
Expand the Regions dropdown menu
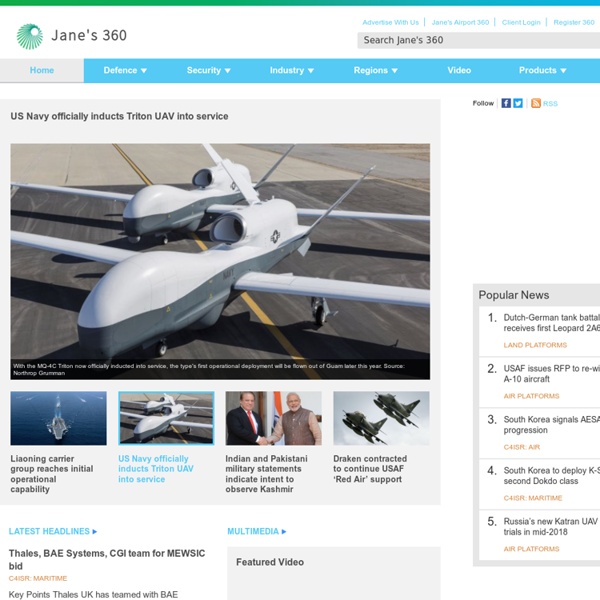click(375, 70)
